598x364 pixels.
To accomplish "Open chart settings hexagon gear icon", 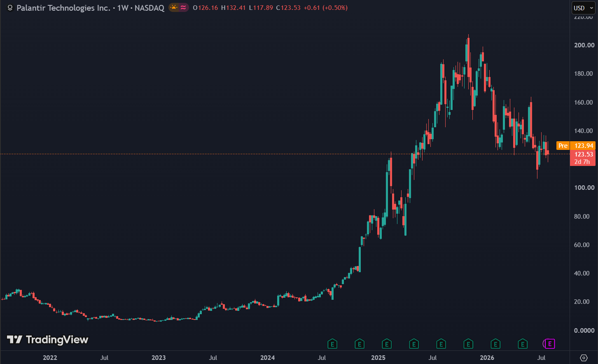I will pos(584,357).
